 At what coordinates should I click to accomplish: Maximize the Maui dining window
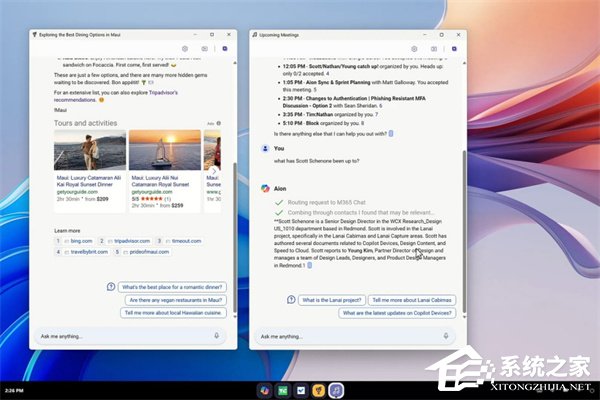click(x=212, y=34)
